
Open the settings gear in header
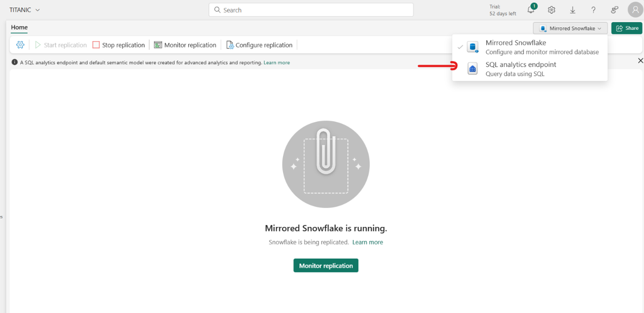[551, 10]
